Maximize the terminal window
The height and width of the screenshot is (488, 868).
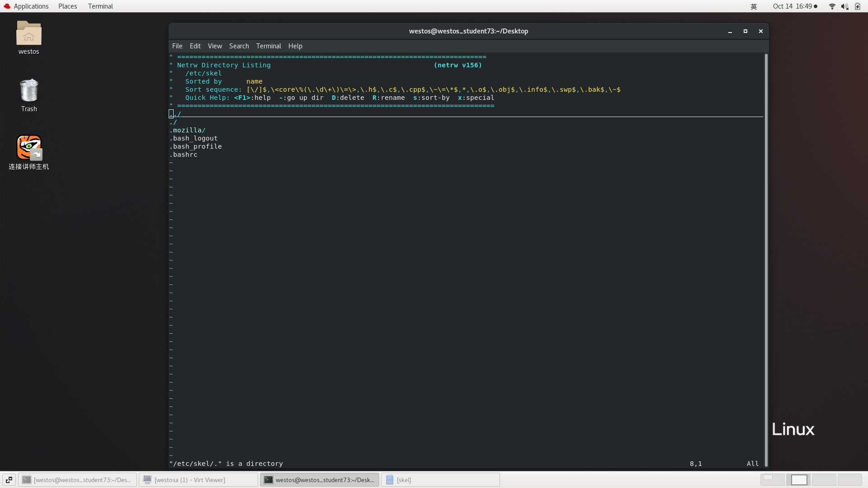745,31
